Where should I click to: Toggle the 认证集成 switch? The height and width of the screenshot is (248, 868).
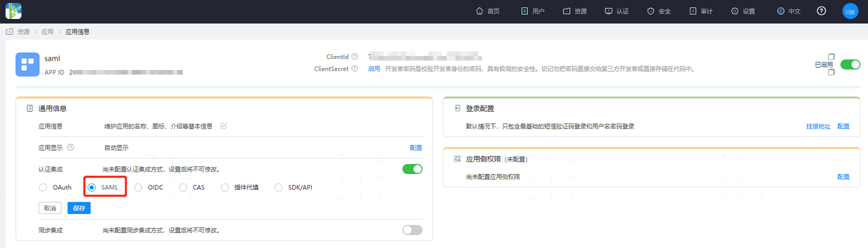point(413,169)
